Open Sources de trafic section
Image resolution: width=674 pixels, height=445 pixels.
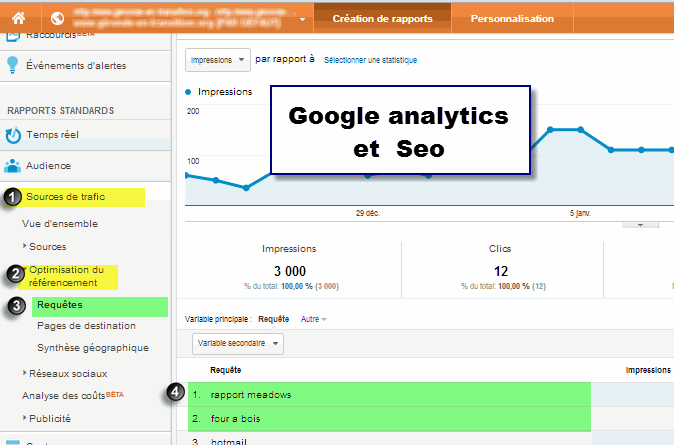tap(65, 197)
